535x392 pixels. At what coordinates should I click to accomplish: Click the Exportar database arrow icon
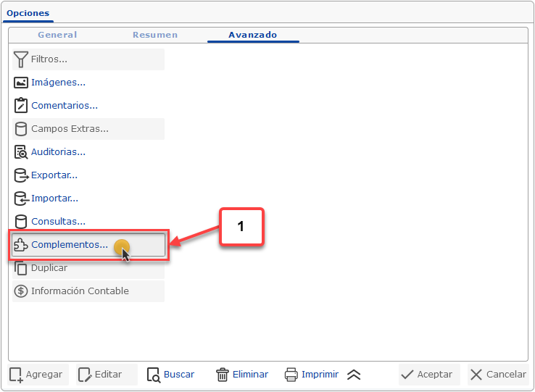tap(21, 175)
